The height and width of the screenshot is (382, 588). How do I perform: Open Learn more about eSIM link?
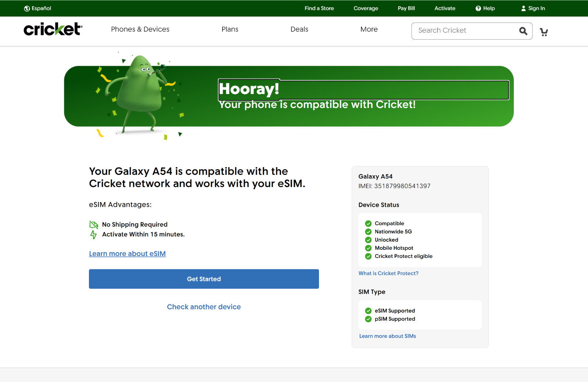click(x=127, y=254)
